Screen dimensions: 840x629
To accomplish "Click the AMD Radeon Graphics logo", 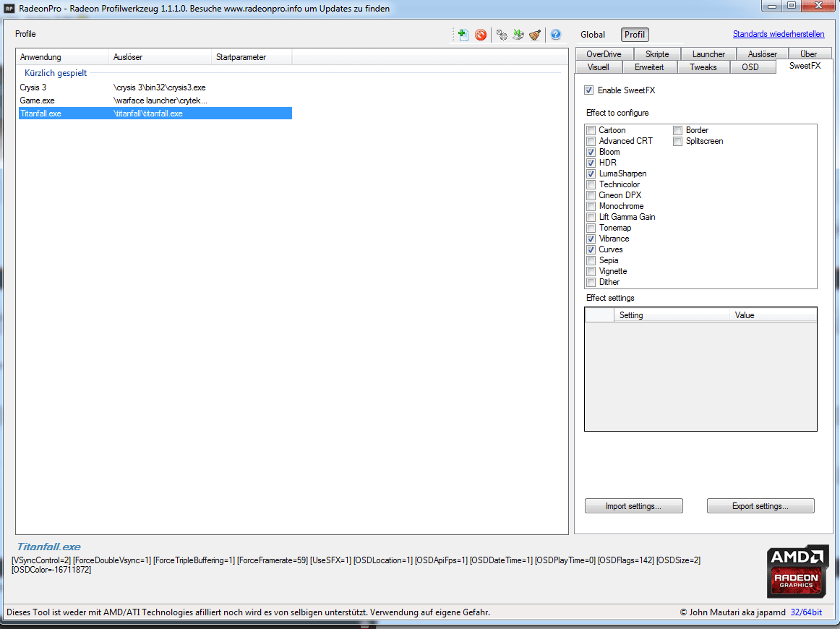I will (797, 572).
